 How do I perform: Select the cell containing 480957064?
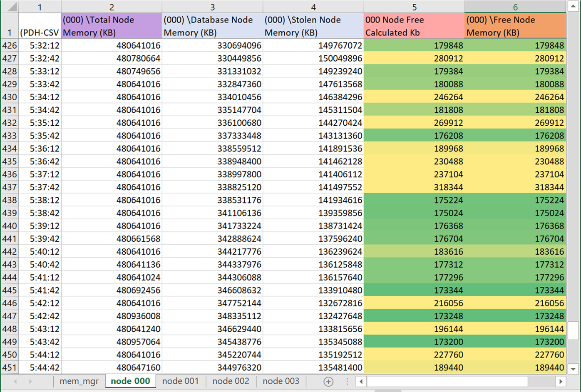tap(112, 342)
